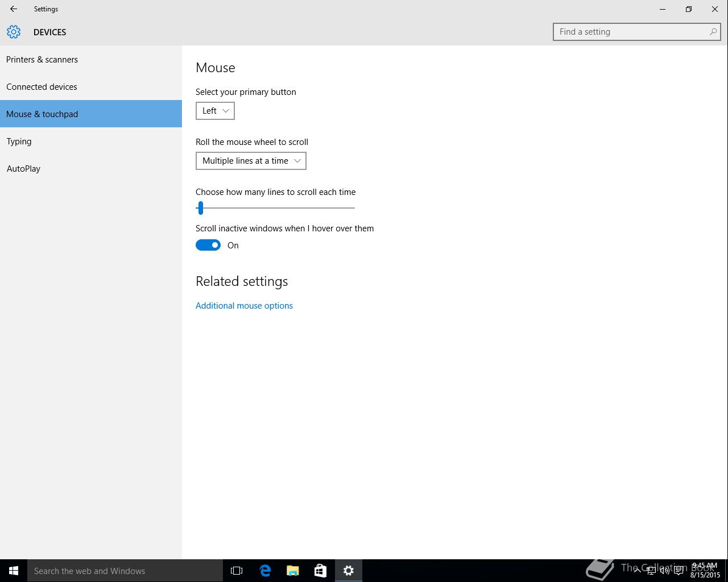Click the volume icon in system tray
This screenshot has width=728, height=582.
664,571
